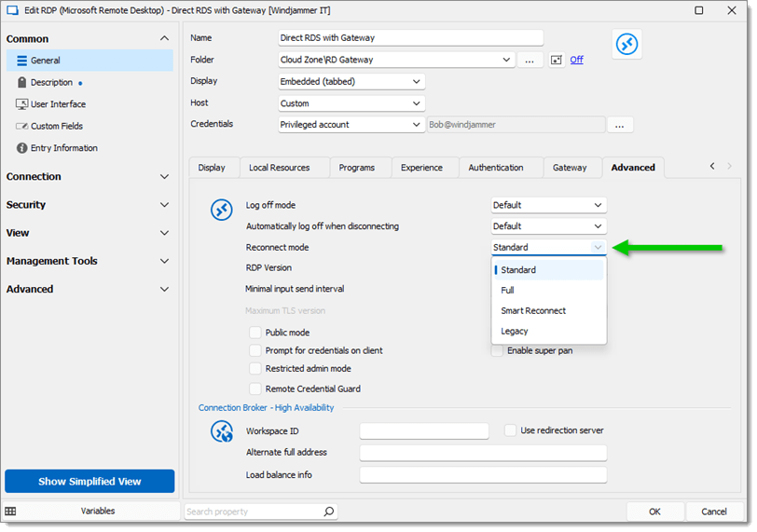
Task: Check Prompt for credentials on client
Action: (x=255, y=350)
